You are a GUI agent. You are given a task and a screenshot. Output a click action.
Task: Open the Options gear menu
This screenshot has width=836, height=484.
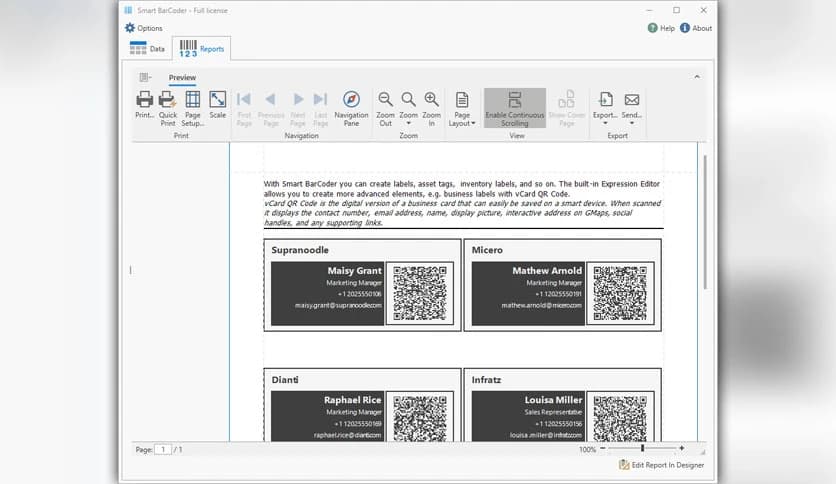(x=144, y=28)
